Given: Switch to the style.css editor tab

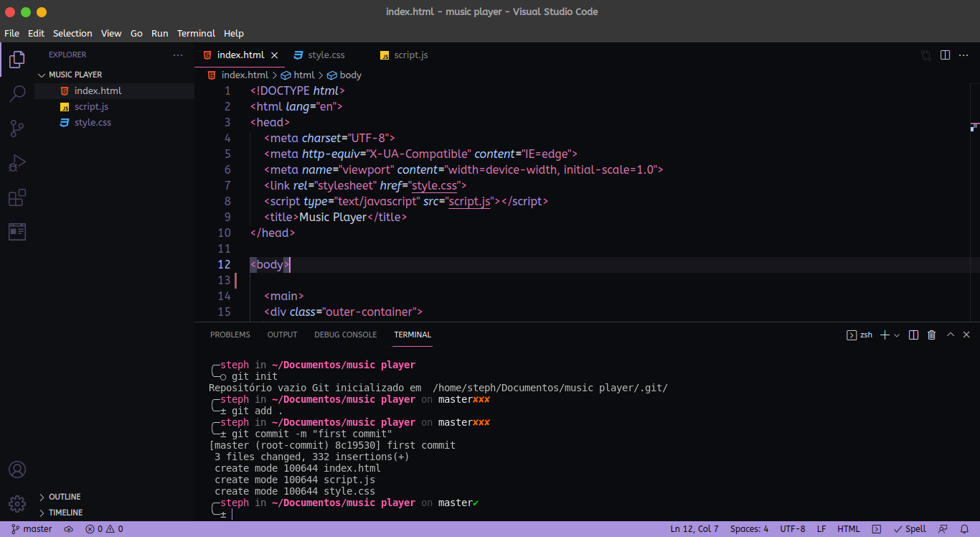Looking at the screenshot, I should click(x=326, y=55).
